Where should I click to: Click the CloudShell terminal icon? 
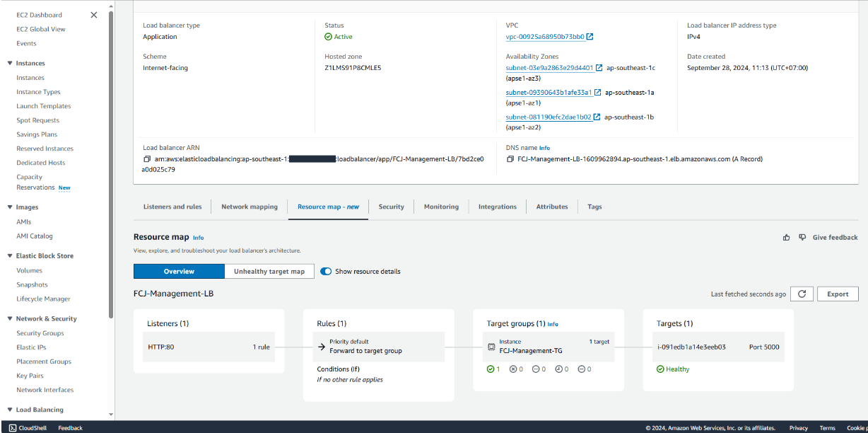pyautogui.click(x=13, y=428)
